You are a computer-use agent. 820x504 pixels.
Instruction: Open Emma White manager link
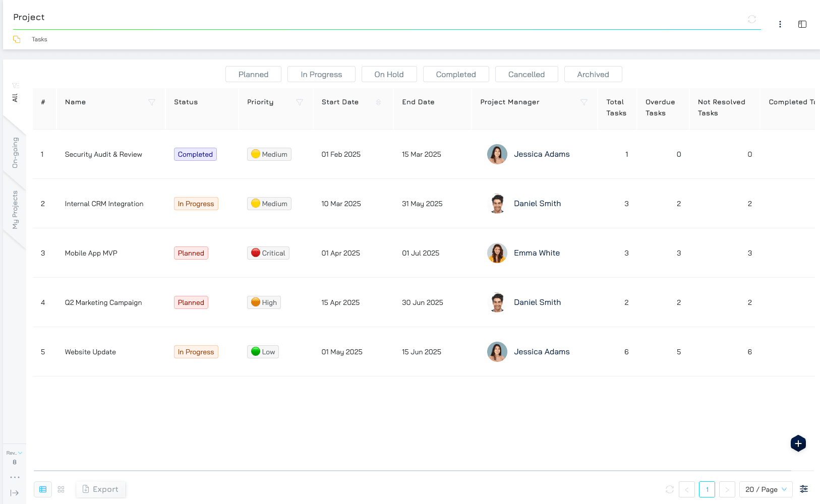pyautogui.click(x=537, y=253)
